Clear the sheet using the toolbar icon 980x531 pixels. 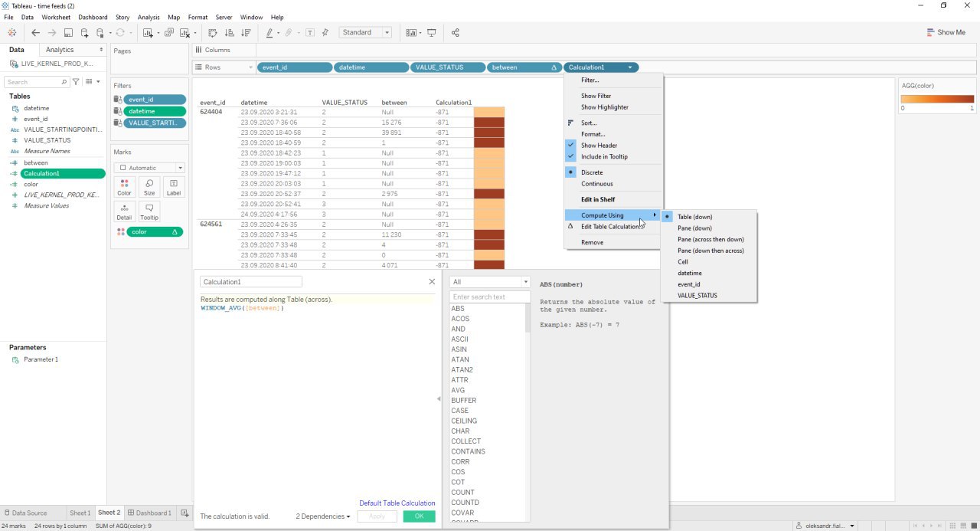185,33
